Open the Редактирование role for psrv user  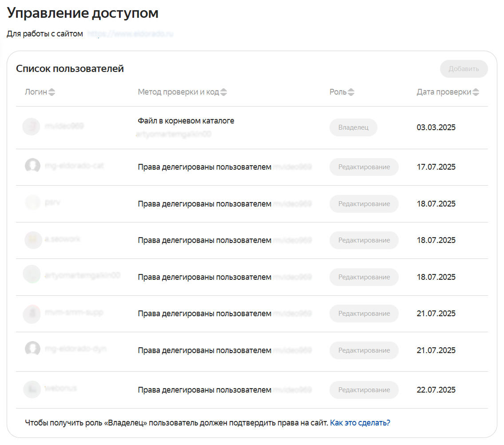364,204
